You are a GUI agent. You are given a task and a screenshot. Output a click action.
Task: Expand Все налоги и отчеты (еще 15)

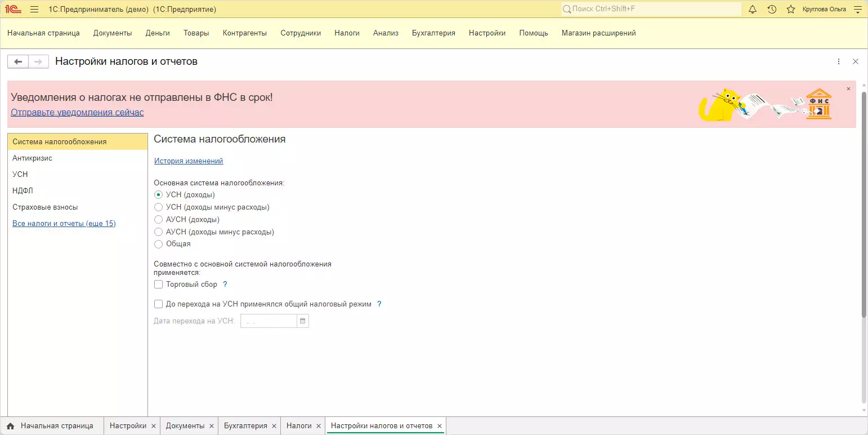pos(64,224)
